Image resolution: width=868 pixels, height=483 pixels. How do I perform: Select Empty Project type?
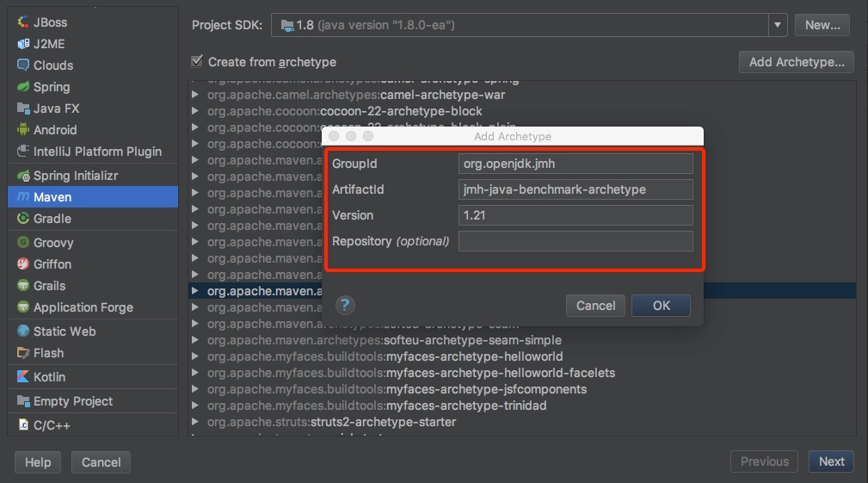tap(93, 401)
